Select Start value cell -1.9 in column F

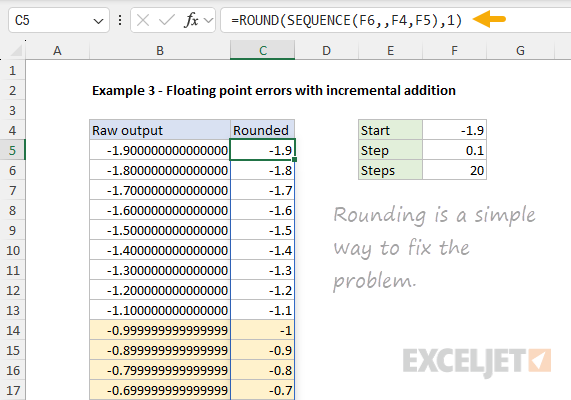point(454,130)
